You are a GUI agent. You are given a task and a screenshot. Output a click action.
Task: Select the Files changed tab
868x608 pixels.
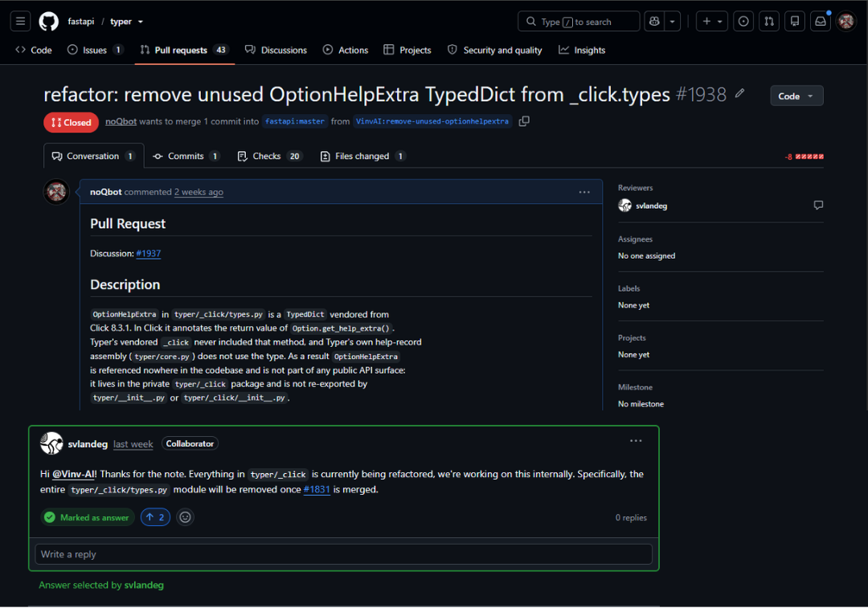pyautogui.click(x=363, y=156)
